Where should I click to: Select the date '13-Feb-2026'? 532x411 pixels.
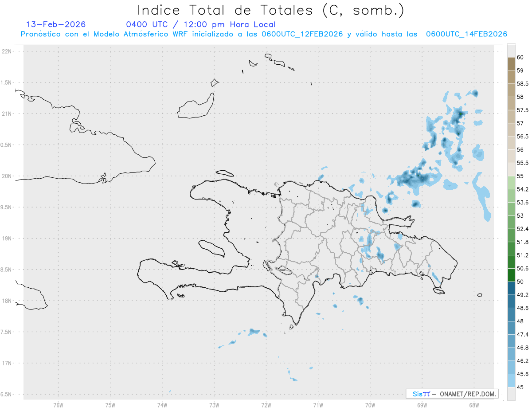(56, 24)
